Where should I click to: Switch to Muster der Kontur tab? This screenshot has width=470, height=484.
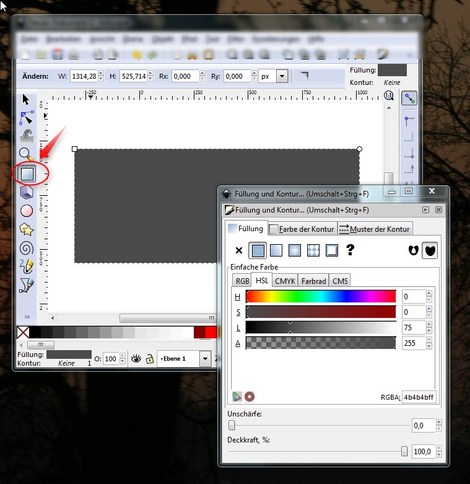click(375, 229)
